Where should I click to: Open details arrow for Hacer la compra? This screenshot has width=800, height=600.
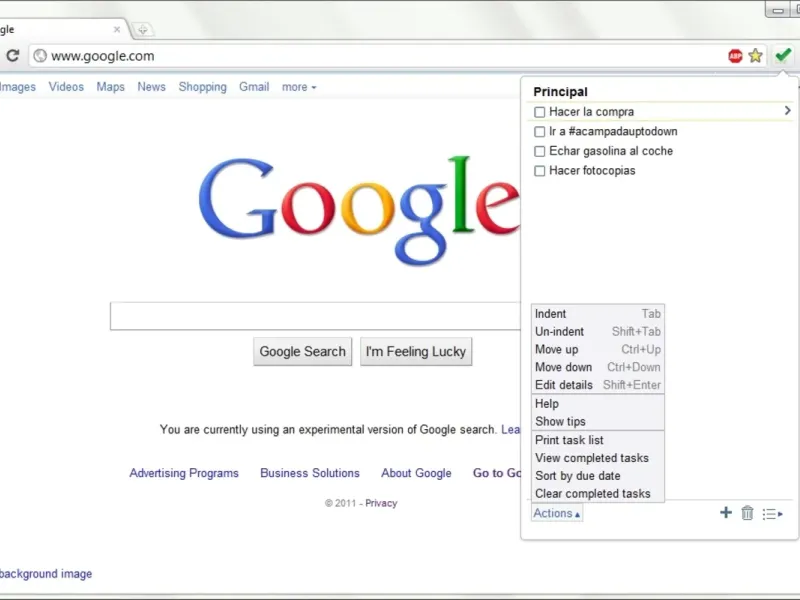coord(787,111)
